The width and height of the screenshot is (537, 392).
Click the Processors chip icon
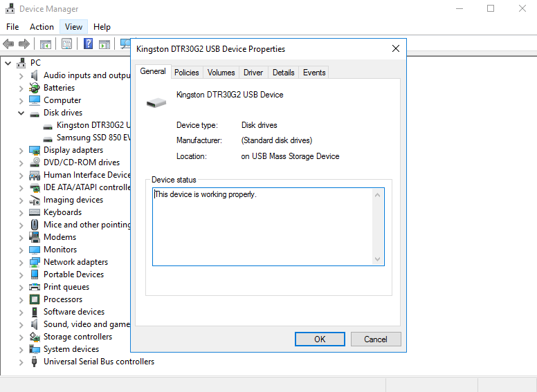(x=34, y=299)
